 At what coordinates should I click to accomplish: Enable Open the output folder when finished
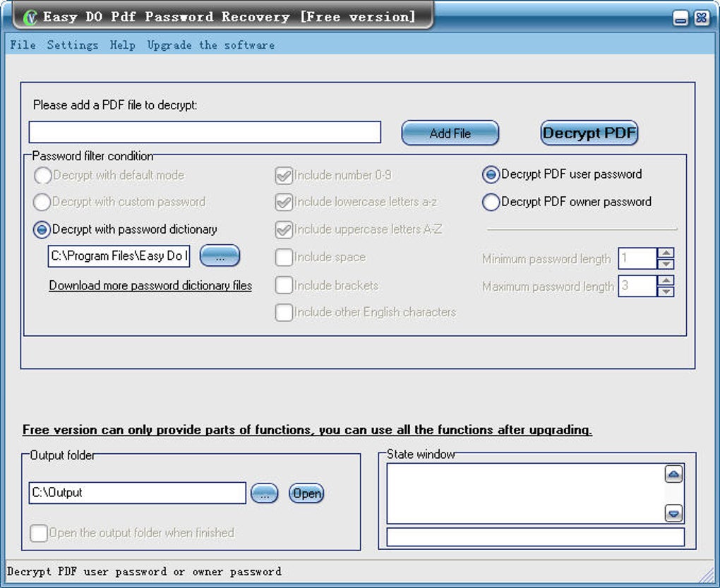point(39,534)
